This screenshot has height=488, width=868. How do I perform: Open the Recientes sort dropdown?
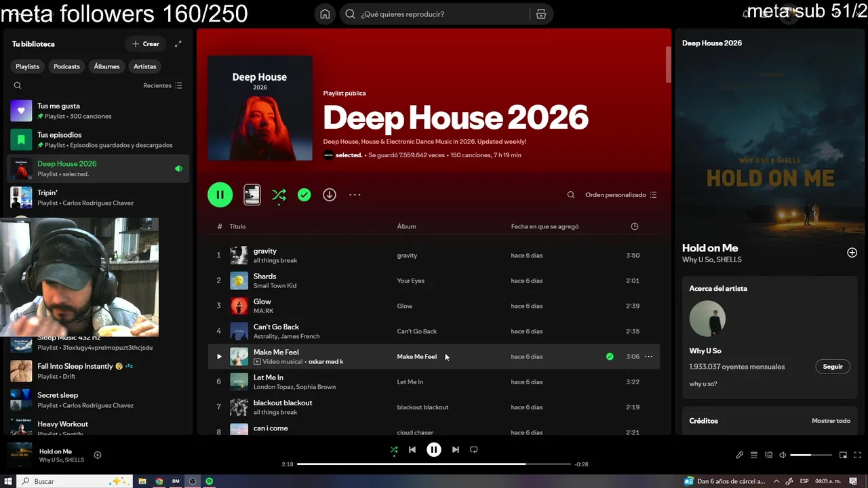[x=163, y=85]
